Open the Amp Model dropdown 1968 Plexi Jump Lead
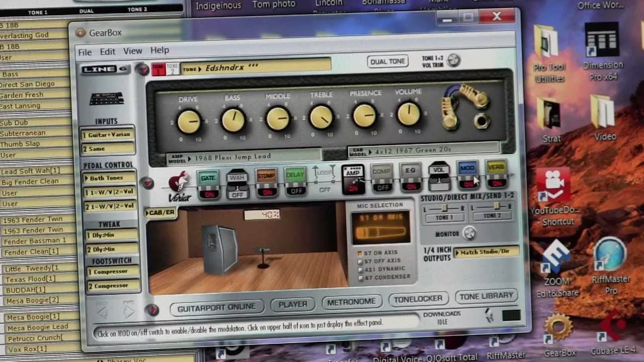This screenshot has height=362, width=644. [x=244, y=157]
